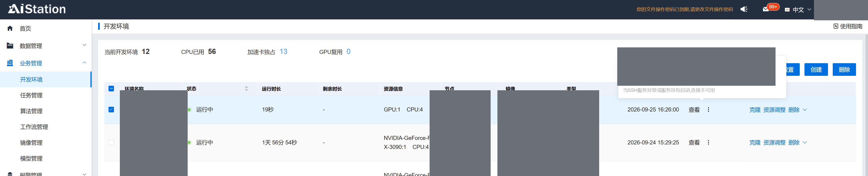This screenshot has height=176, width=868.
Task: Click the password expired warning message
Action: [x=684, y=9]
